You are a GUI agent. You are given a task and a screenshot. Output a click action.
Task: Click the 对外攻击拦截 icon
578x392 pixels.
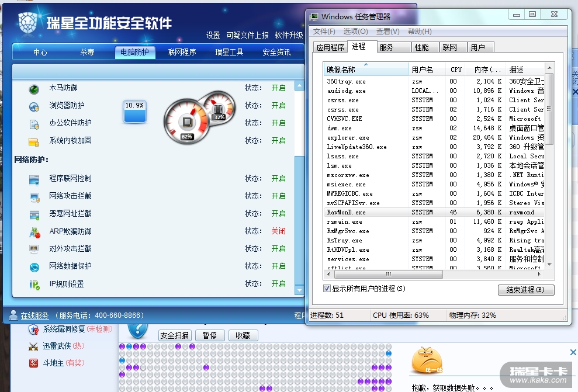pos(34,250)
